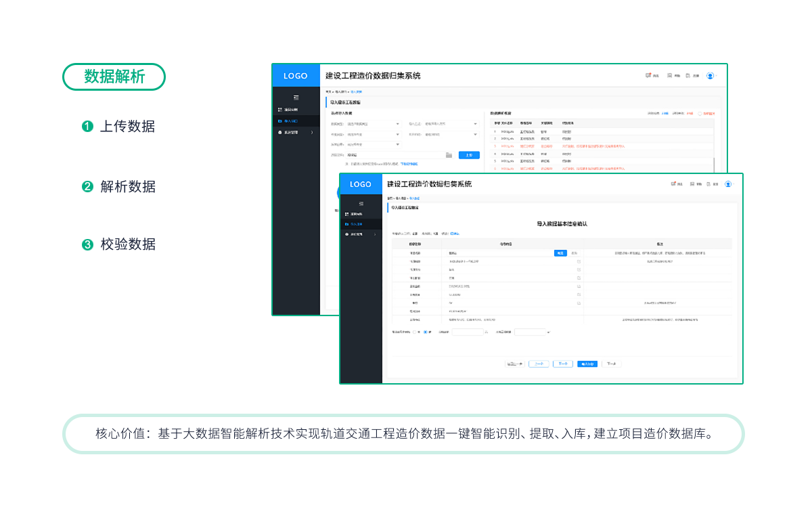This screenshot has width=812, height=522.
Task: Toggle the red circle option above the results table
Action: coord(700,113)
